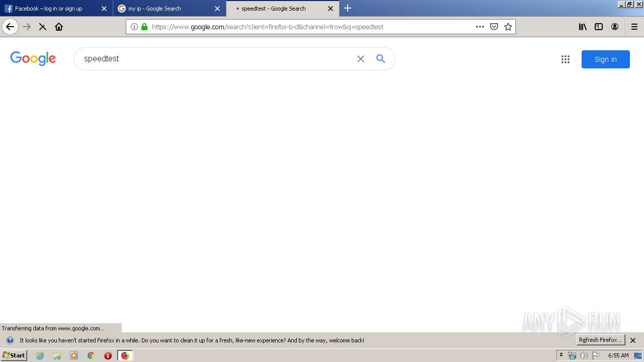Save page to Pocket
This screenshot has height=362, width=644.
(494, 27)
